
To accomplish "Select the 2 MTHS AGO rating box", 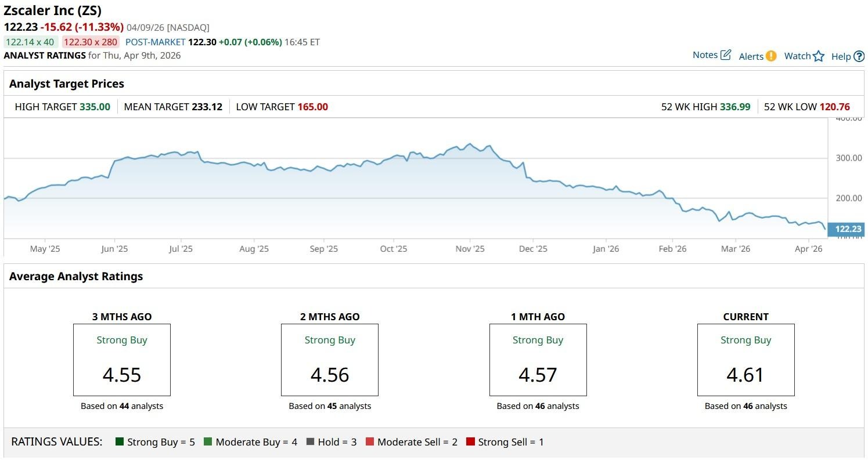I will (x=330, y=360).
